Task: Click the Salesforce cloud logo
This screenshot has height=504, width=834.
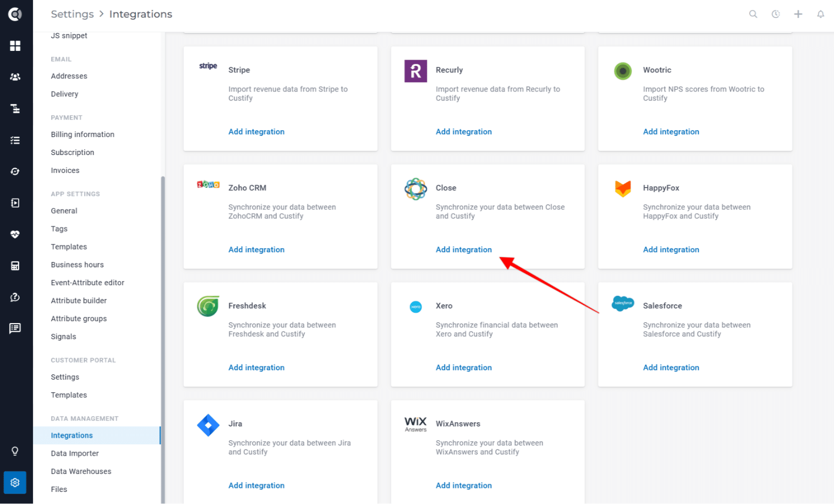Action: coord(623,303)
